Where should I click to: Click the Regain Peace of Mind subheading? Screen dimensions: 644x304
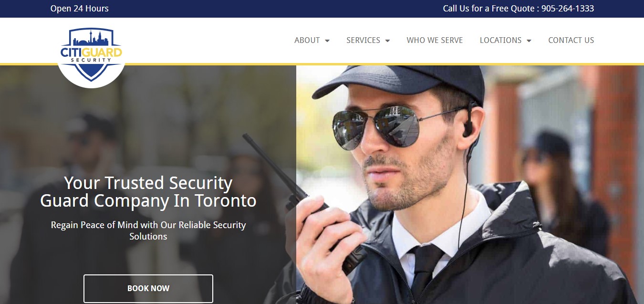[148, 231]
